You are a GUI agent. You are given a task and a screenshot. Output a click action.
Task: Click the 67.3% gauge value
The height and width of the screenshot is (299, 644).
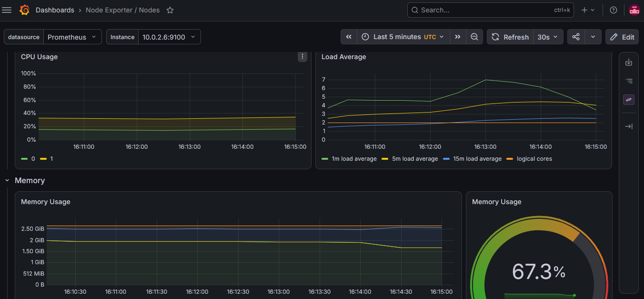pos(539,271)
